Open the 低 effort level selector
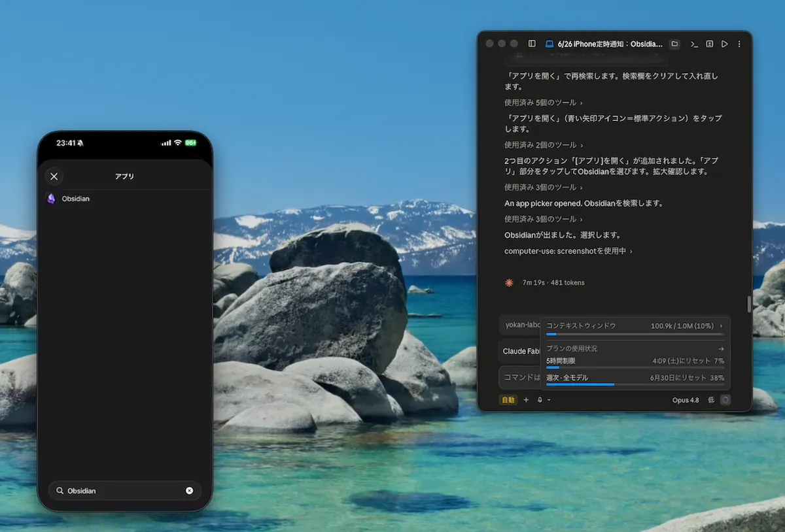This screenshot has height=532, width=785. 711,400
